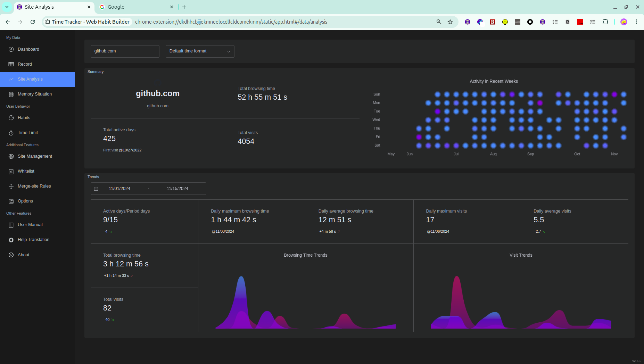The image size is (644, 364).
Task: Bookmark this page with star icon
Action: [450, 22]
